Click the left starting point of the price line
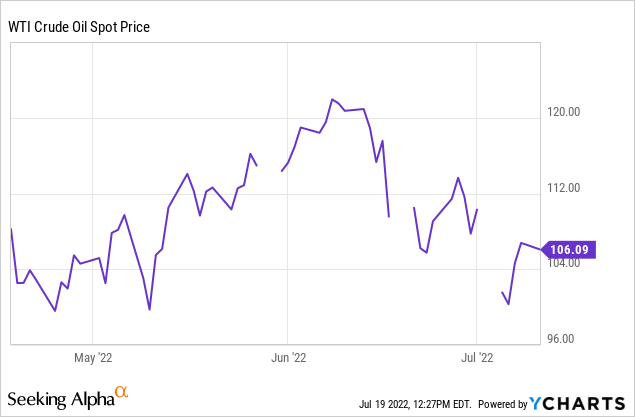 point(11,229)
